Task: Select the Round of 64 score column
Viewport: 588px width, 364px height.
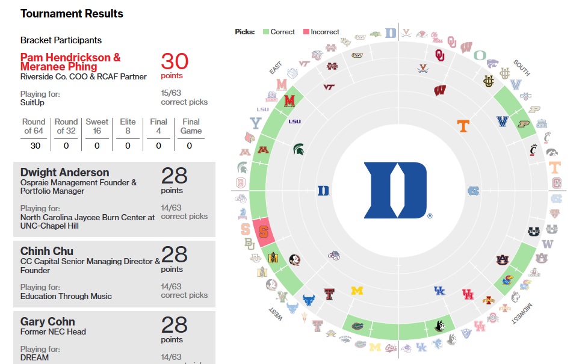Action: click(34, 134)
